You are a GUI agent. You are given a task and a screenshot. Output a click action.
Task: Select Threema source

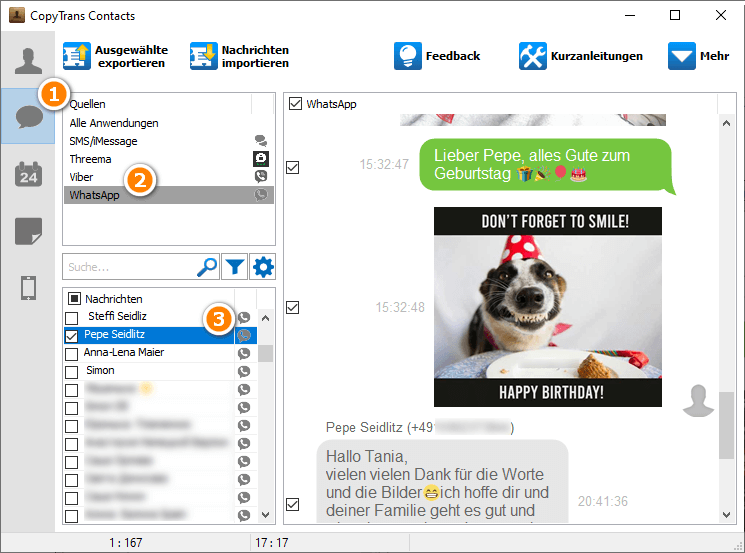coord(169,159)
